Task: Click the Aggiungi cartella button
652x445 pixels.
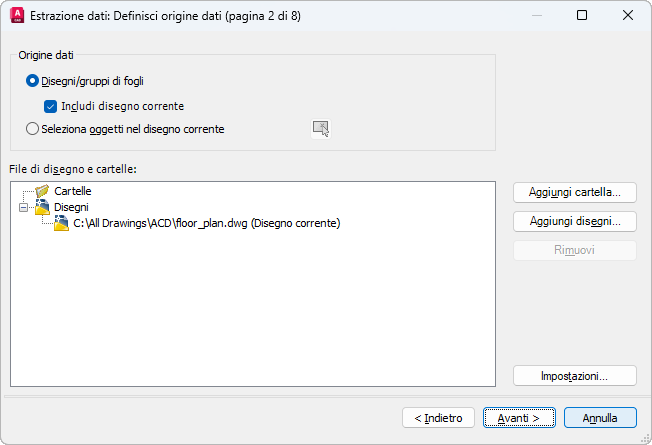Action: coord(574,192)
